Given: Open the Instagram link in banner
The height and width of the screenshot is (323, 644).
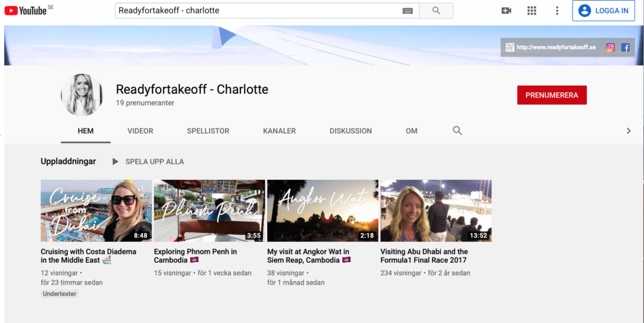Looking at the screenshot, I should (x=611, y=47).
